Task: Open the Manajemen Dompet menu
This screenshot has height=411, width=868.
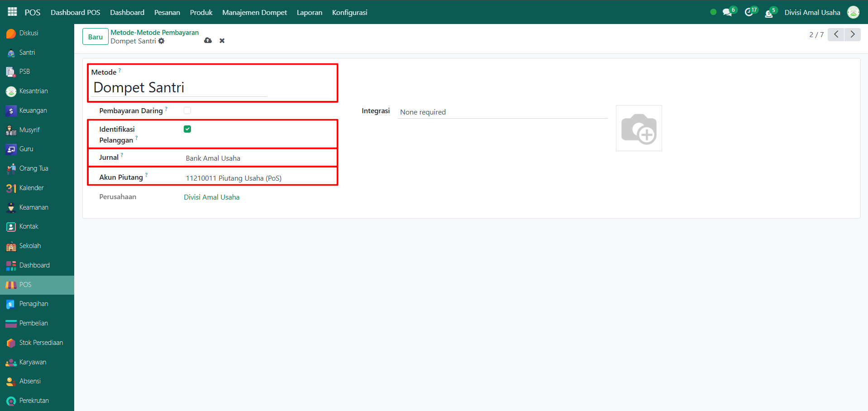Action: click(254, 12)
